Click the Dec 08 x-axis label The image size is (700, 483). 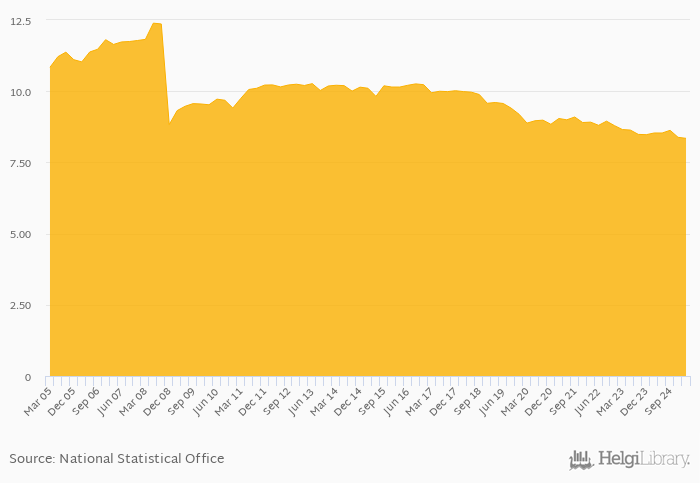click(x=159, y=396)
